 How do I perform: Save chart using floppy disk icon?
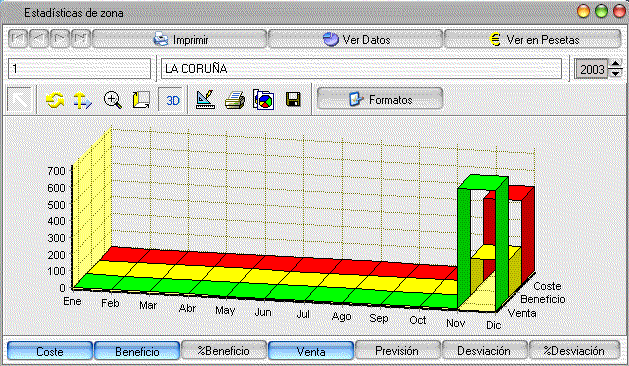click(x=293, y=100)
